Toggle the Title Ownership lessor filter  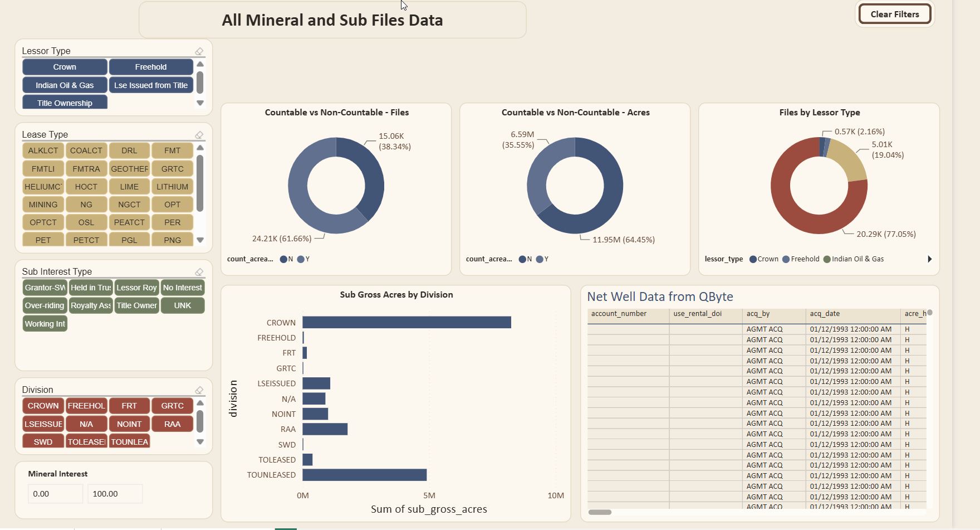click(x=65, y=103)
